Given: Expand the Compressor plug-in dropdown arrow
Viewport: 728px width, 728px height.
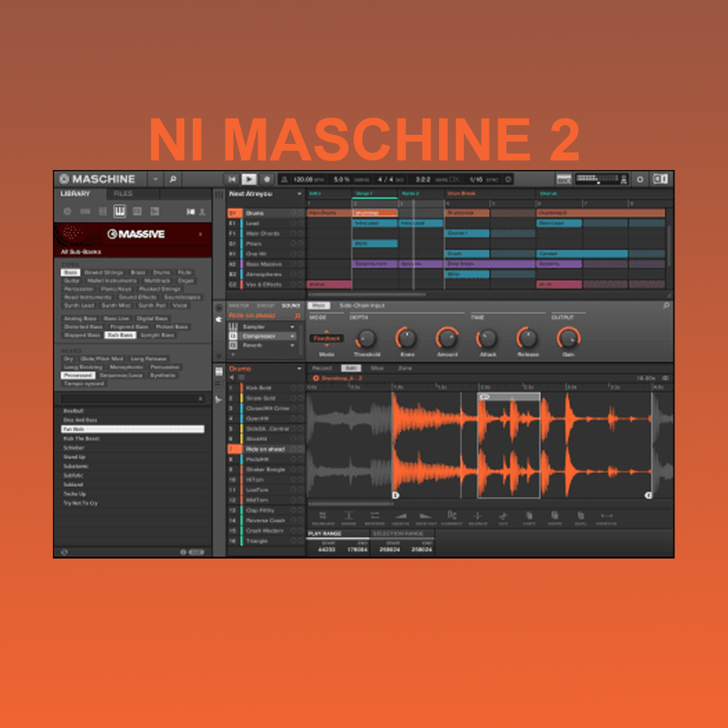Looking at the screenshot, I should click(x=292, y=336).
